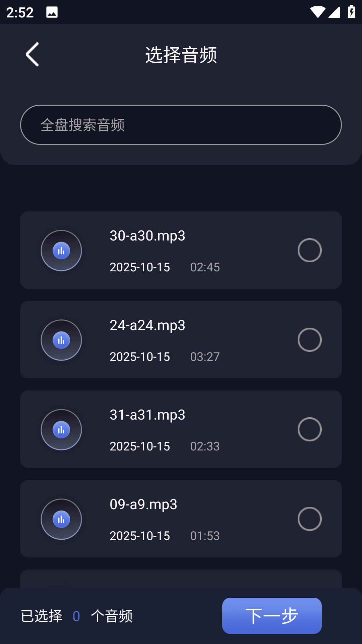This screenshot has height=644, width=362.
Task: Tap the 24-a24.mp3 file name
Action: (x=147, y=325)
